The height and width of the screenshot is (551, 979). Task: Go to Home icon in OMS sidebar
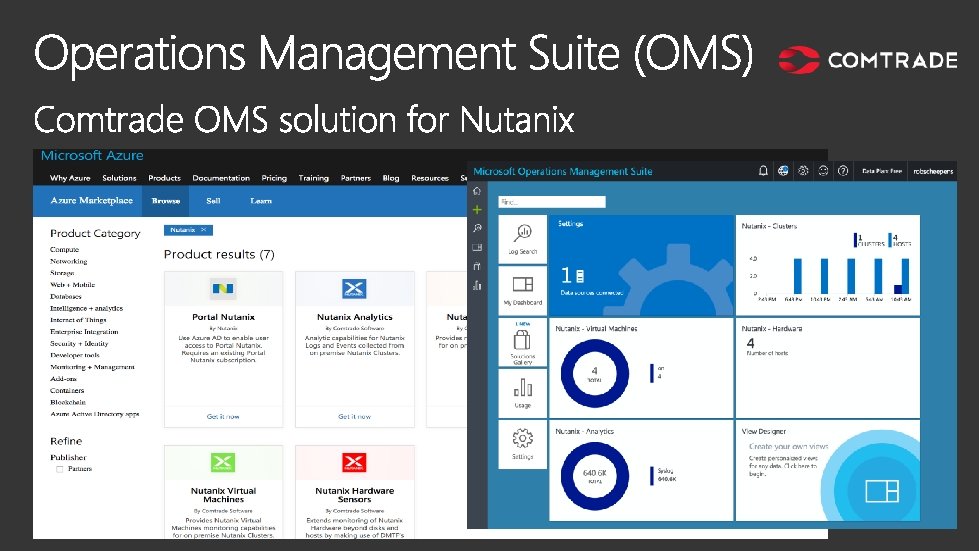click(x=477, y=191)
